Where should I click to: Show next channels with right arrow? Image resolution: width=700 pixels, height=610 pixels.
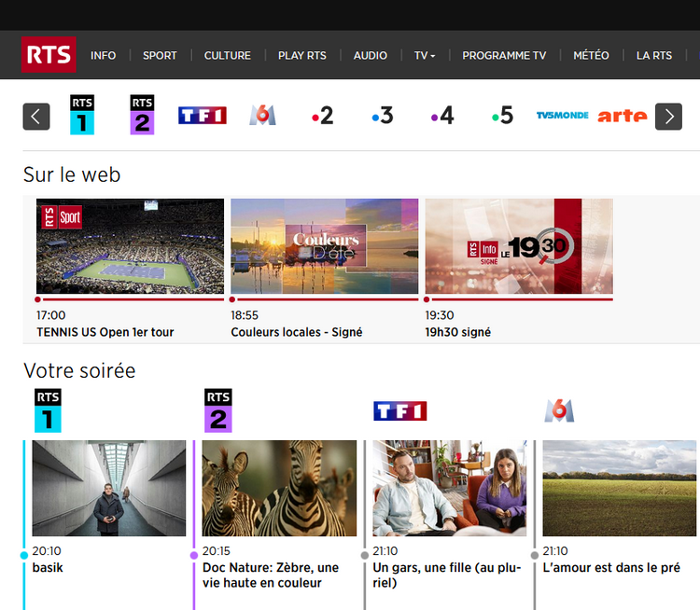click(x=668, y=117)
